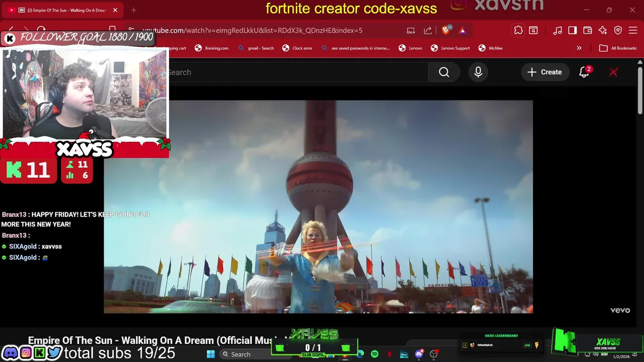The image size is (644, 362).
Task: Open Netflix from the taskbar
Action: click(x=389, y=354)
